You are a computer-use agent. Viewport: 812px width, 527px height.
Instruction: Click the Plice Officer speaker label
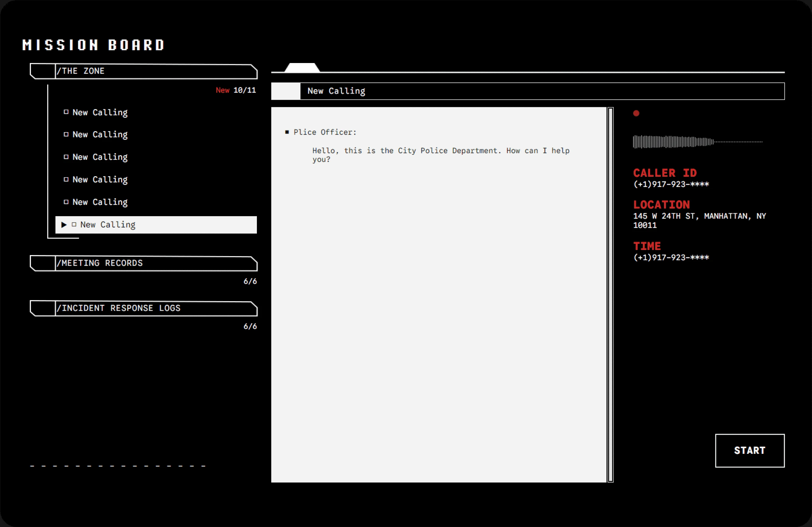point(325,132)
